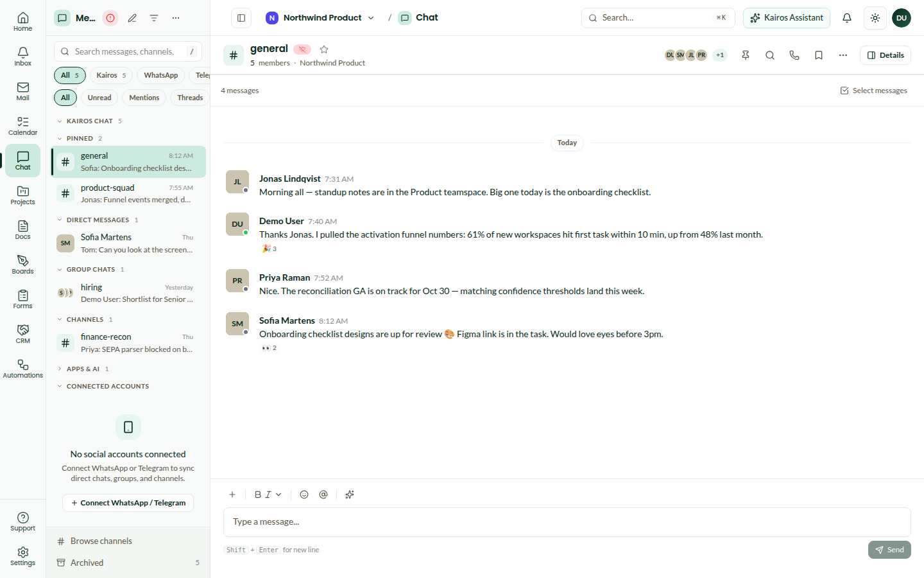
Task: Enable Select messages mode
Action: pyautogui.click(x=874, y=91)
